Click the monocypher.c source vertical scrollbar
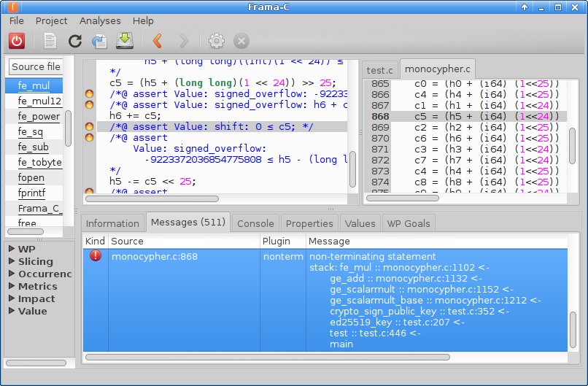 (572, 146)
